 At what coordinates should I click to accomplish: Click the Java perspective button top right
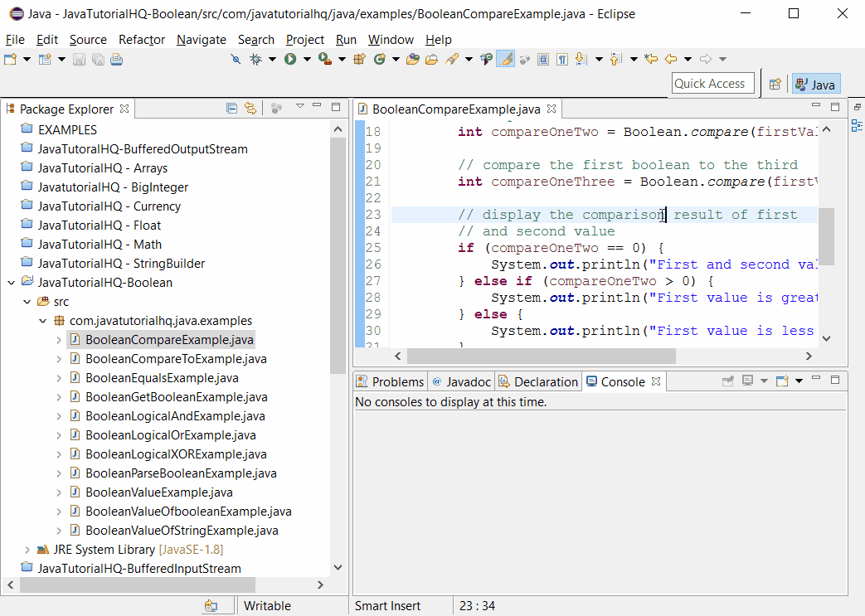tap(815, 84)
